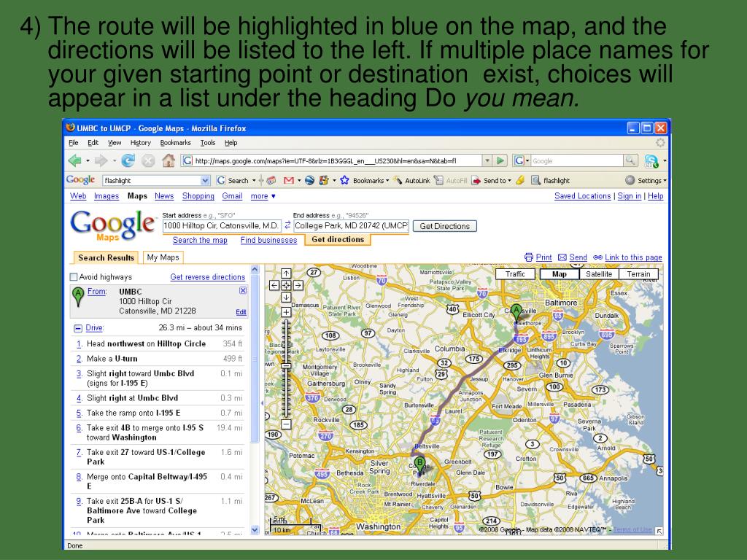Click Saved Locations link
This screenshot has width=747, height=560.
(x=582, y=195)
